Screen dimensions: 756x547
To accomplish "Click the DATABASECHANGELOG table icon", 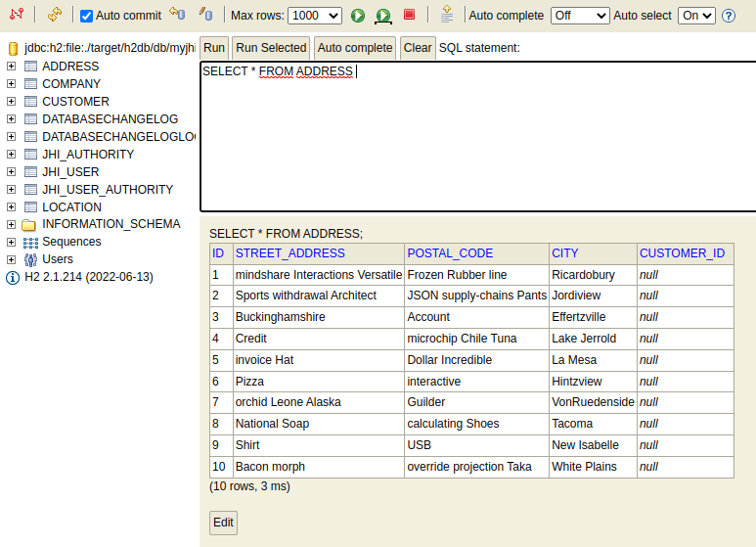I will pos(31,119).
